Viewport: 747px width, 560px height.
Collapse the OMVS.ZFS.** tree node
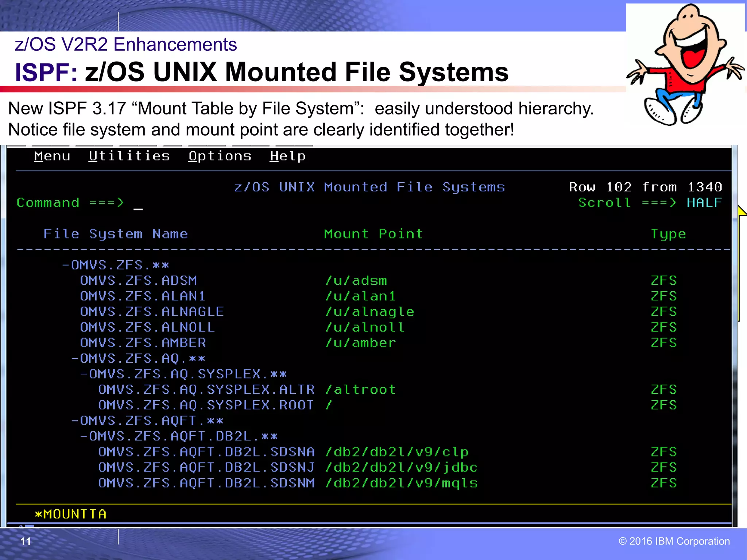pos(66,265)
